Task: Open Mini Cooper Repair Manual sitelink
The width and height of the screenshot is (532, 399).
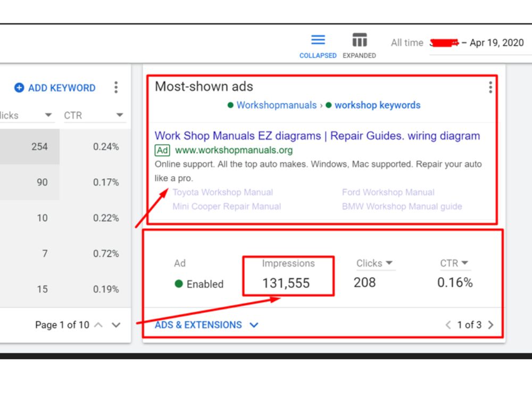Action: (x=227, y=206)
